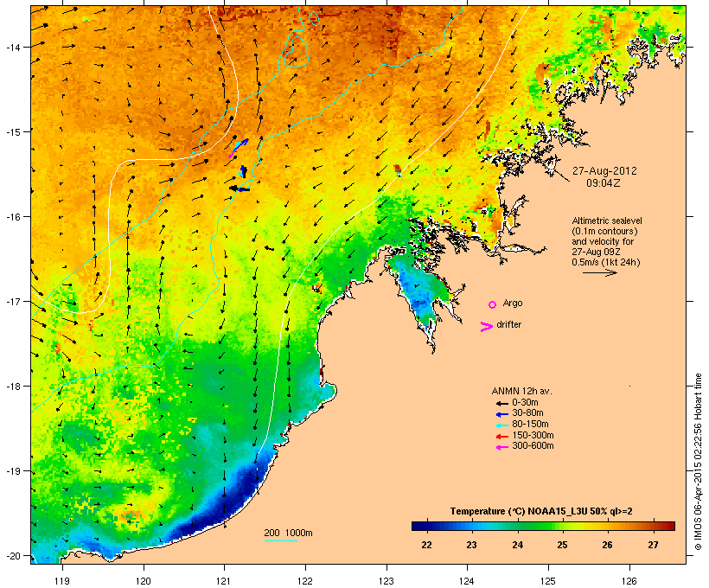Click the IMOS copyright timestamp text
This screenshot has width=709, height=588.
(698, 462)
